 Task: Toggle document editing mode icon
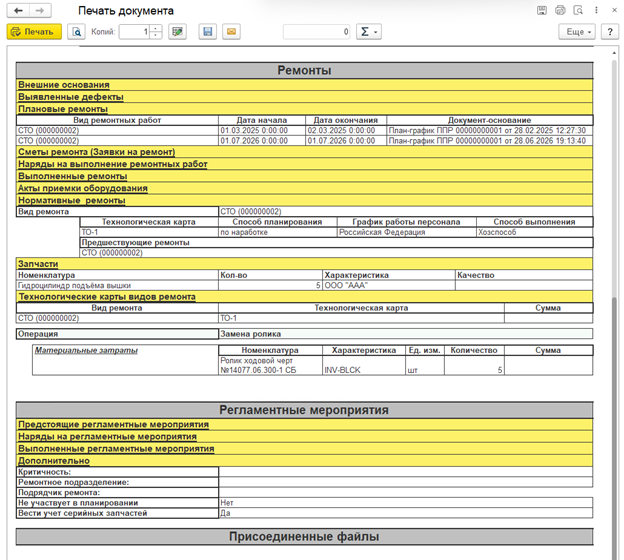click(x=177, y=32)
